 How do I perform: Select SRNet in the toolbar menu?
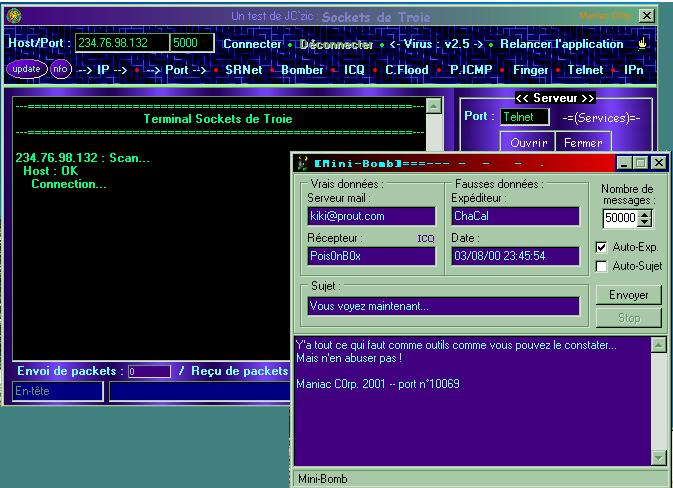pos(244,70)
